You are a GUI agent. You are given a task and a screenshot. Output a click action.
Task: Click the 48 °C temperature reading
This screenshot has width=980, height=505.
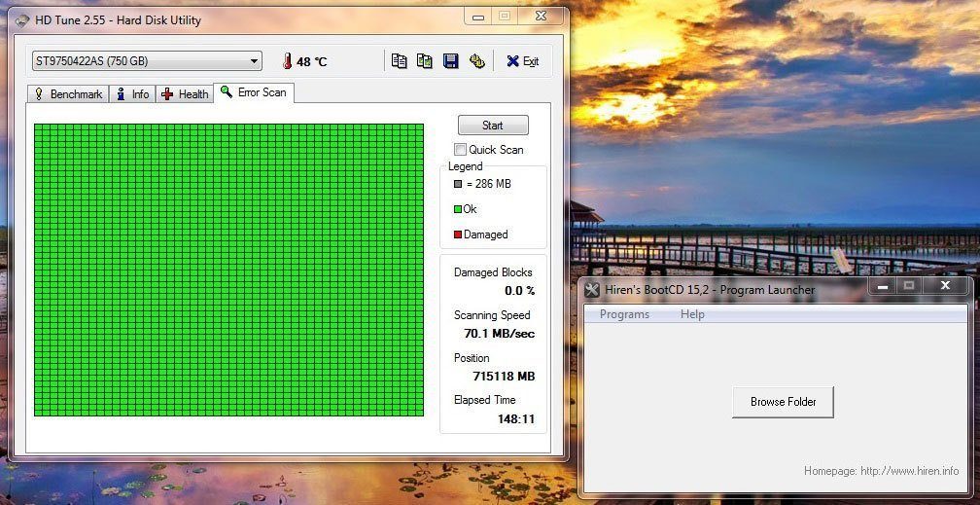(x=312, y=61)
